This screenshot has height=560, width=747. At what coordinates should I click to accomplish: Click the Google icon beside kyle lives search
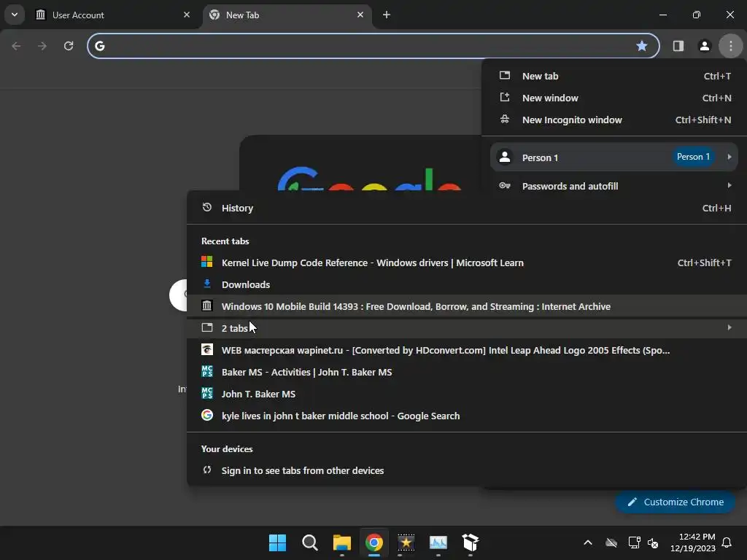[x=206, y=415]
